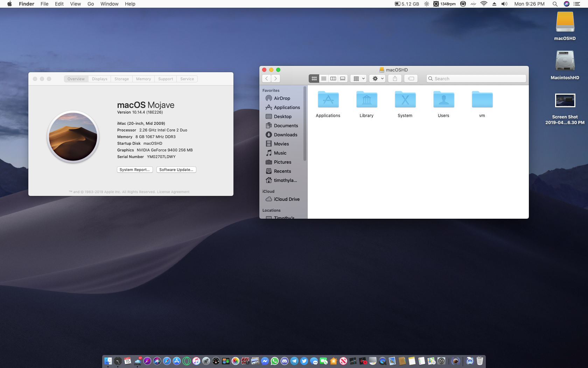Click the Share button in Finder toolbar

(395, 79)
